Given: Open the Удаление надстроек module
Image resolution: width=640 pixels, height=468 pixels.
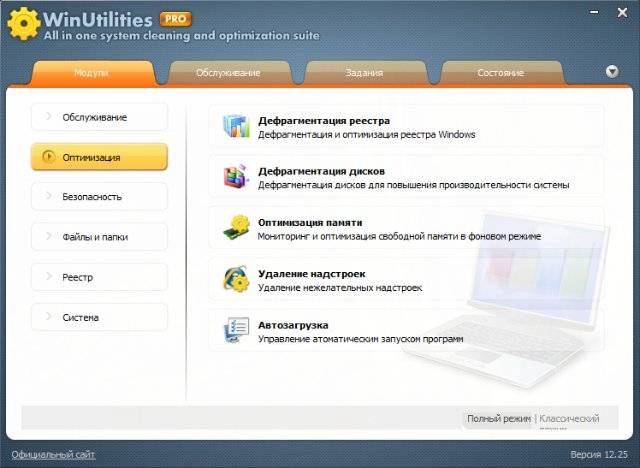Looking at the screenshot, I should pyautogui.click(x=312, y=274).
